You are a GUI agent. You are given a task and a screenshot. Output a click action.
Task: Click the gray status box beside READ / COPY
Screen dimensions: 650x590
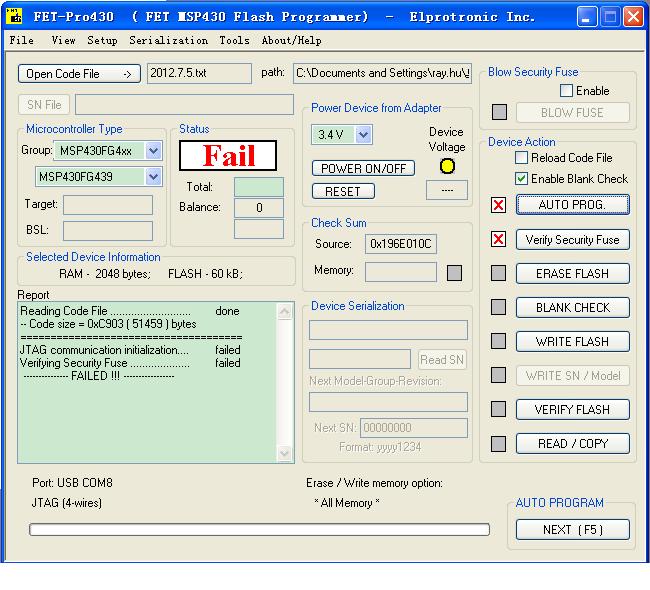point(498,444)
